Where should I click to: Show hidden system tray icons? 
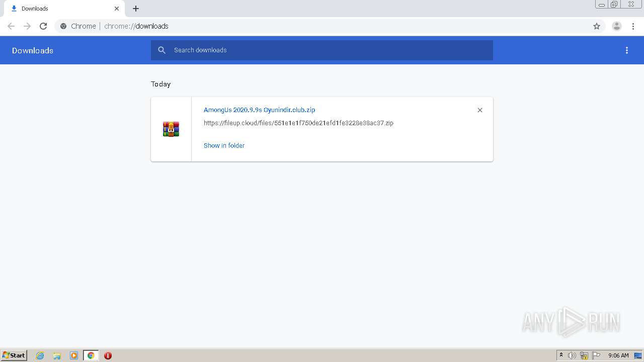point(561,355)
